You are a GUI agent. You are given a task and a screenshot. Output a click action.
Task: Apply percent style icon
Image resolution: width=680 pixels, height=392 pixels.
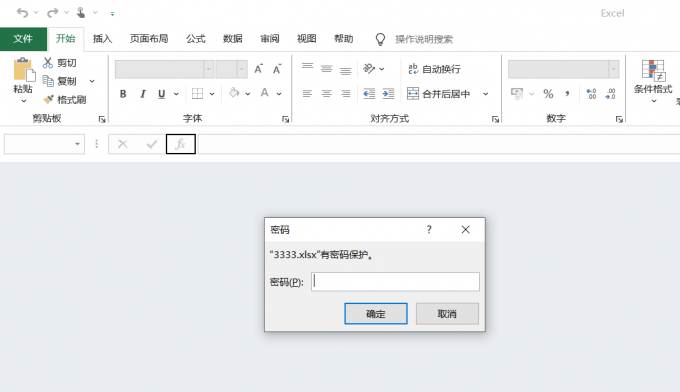click(x=548, y=94)
